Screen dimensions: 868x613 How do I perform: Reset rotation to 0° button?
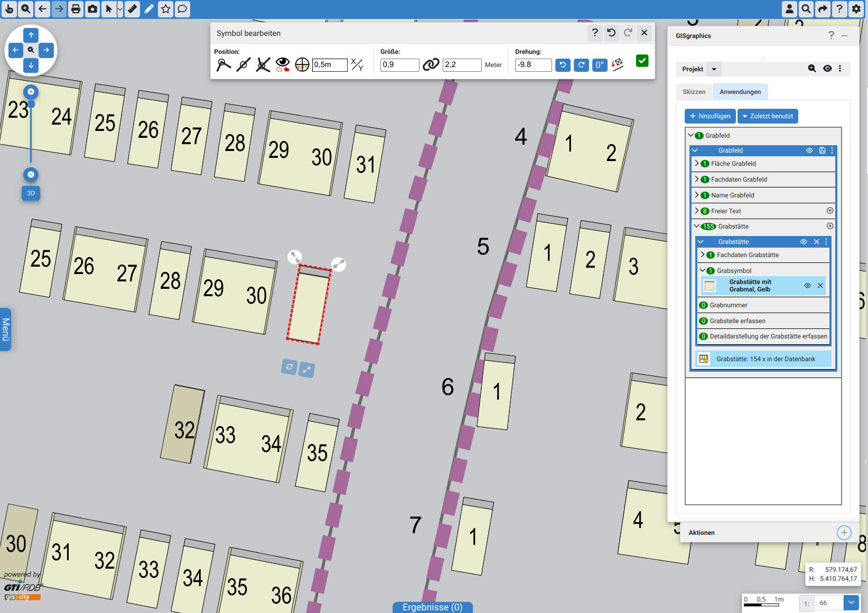600,64
